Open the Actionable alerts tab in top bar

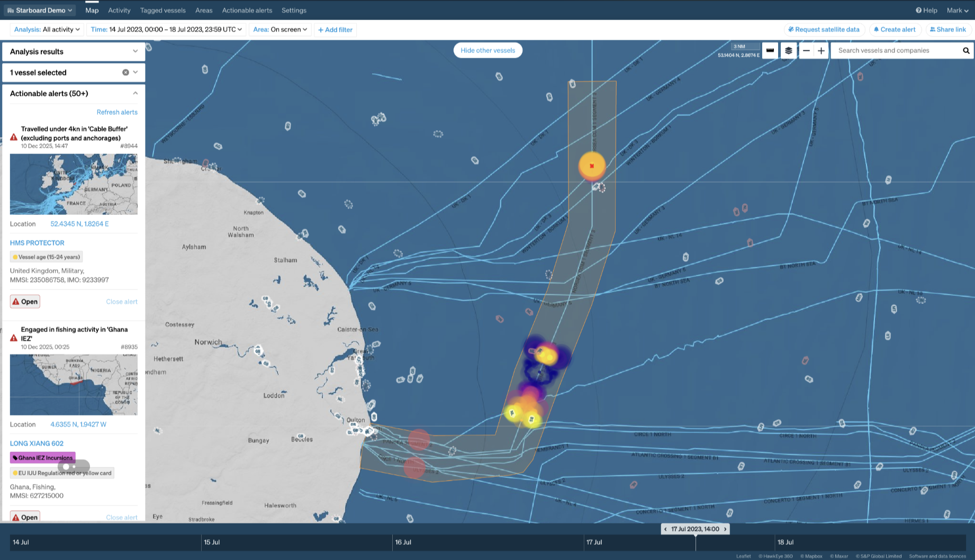tap(247, 10)
